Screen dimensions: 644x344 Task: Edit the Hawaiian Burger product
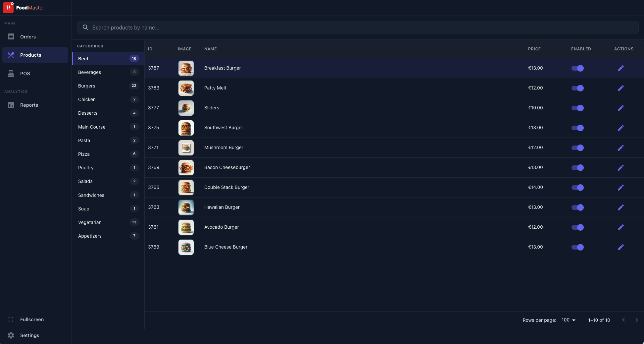point(621,207)
